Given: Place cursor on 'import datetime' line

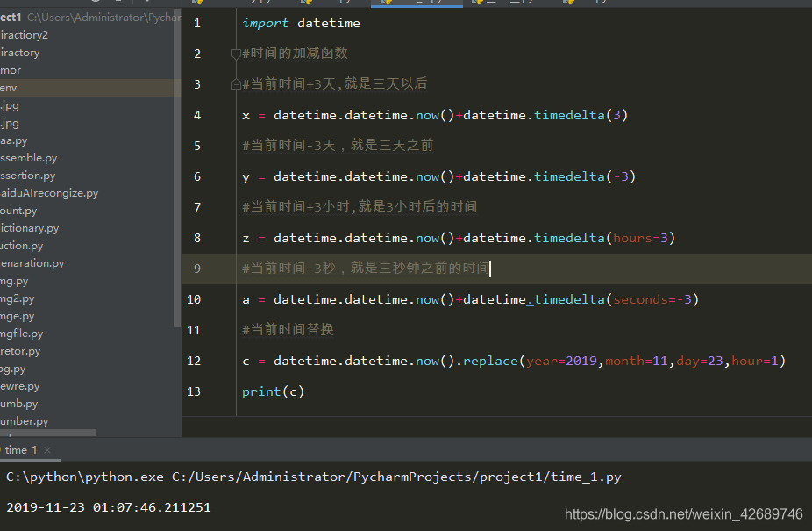Looking at the screenshot, I should tap(301, 23).
